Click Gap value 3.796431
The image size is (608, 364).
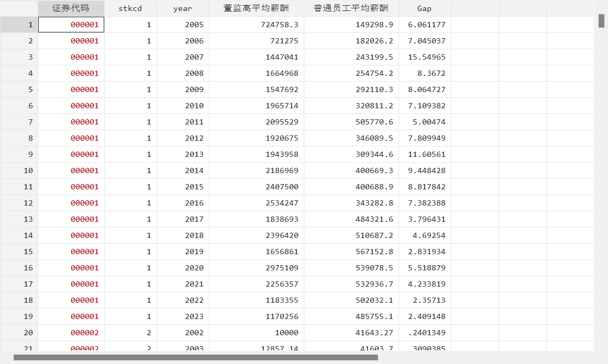coord(425,219)
